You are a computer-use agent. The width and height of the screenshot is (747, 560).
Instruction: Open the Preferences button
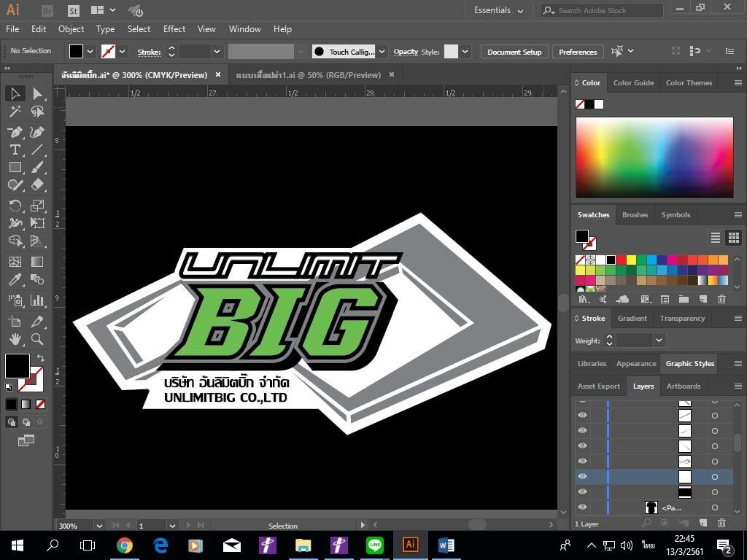tap(578, 52)
